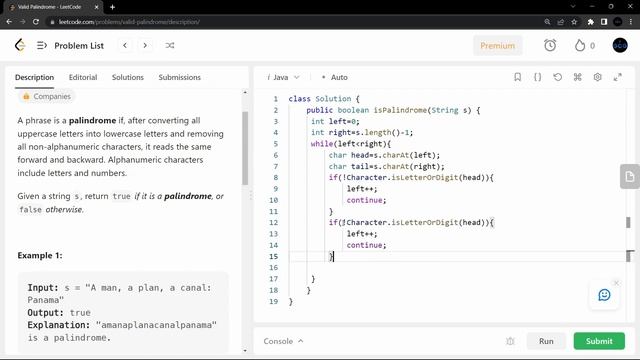Bookmark this page star icon
640x360 pixels.
574,22
